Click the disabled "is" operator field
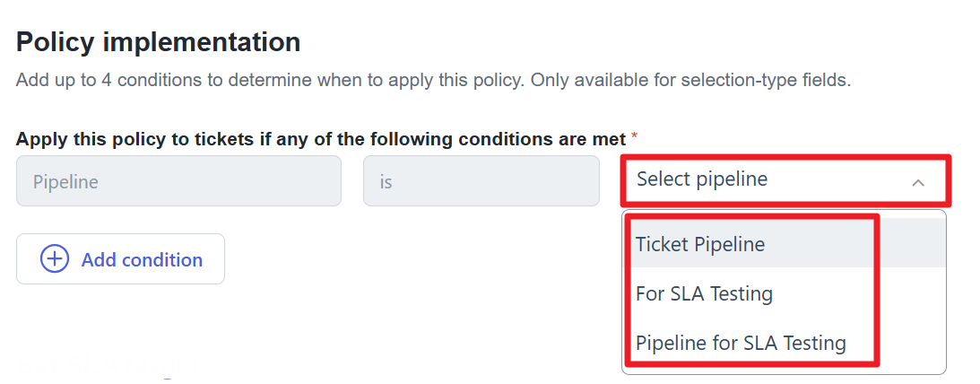Screen dimensions: 980x384 tap(481, 181)
